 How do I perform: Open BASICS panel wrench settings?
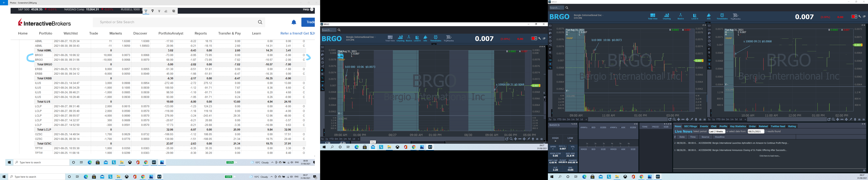(x=572, y=124)
